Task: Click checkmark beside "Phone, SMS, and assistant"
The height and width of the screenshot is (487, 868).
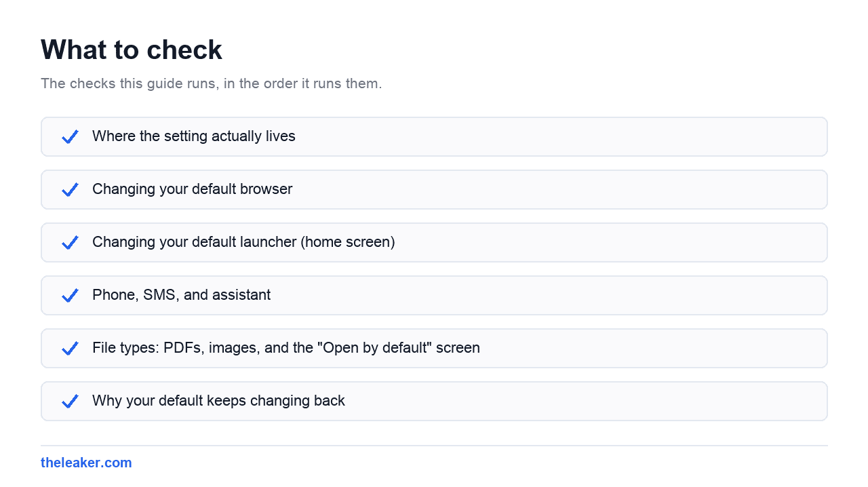Action: coord(70,296)
